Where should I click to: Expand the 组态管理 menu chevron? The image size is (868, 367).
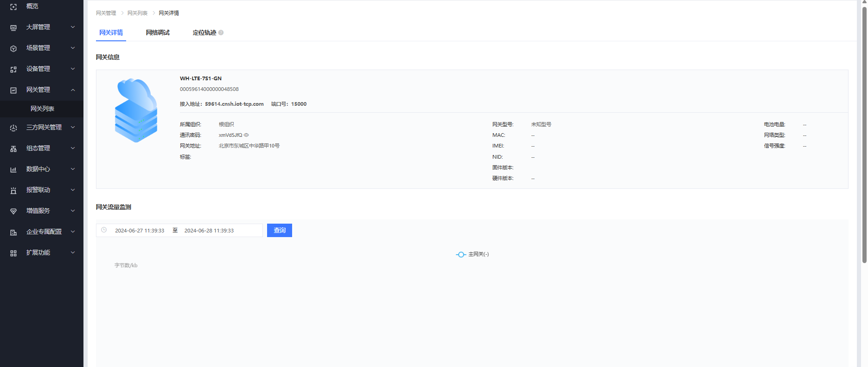point(73,148)
